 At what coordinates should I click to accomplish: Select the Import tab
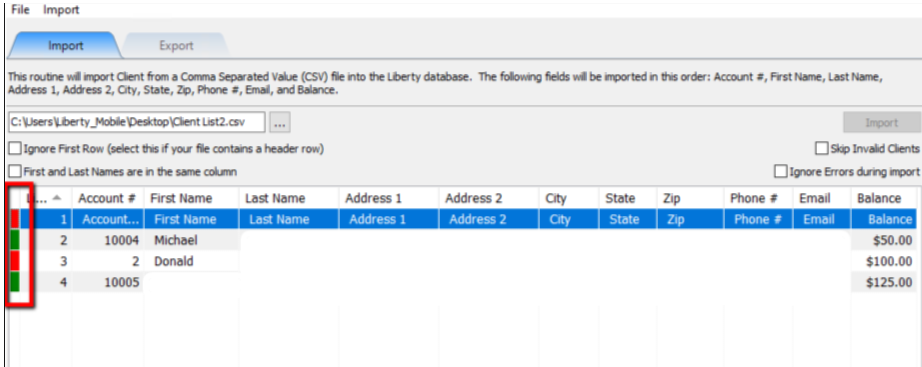(65, 45)
